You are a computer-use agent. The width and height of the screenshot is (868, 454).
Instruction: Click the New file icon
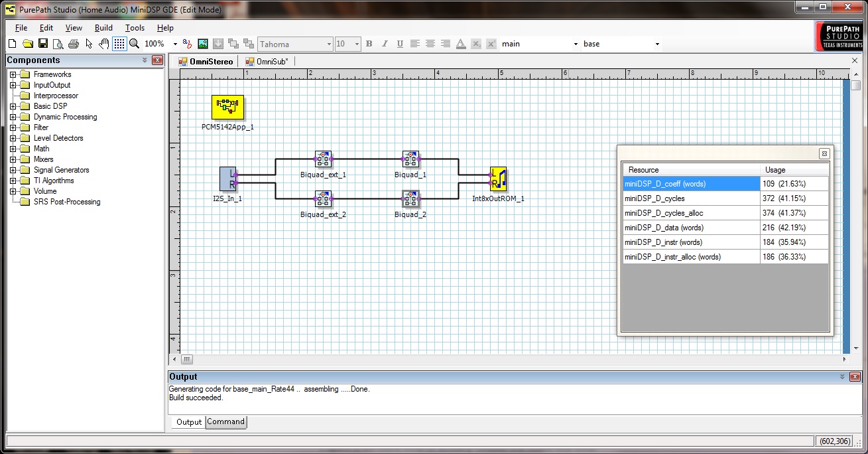coord(12,44)
